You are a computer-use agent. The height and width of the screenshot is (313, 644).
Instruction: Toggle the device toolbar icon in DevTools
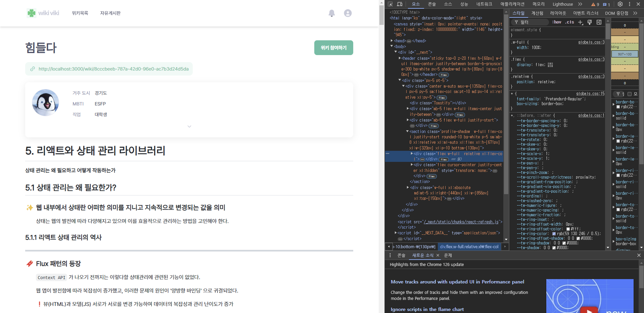[x=400, y=4]
